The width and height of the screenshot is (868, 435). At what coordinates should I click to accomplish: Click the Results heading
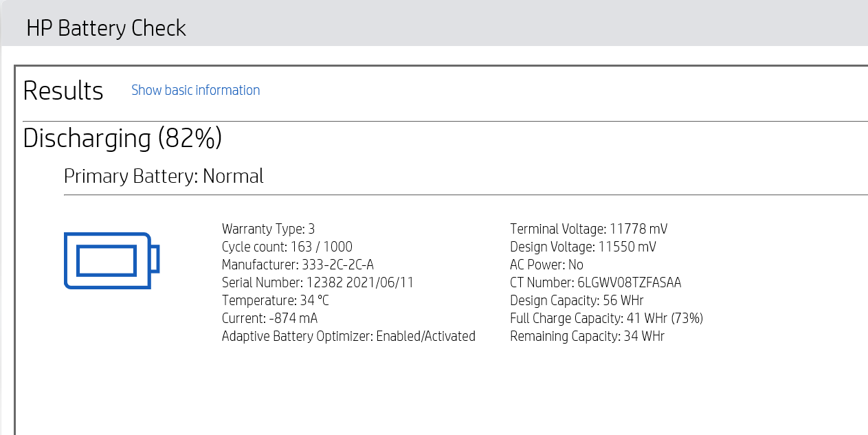point(63,90)
